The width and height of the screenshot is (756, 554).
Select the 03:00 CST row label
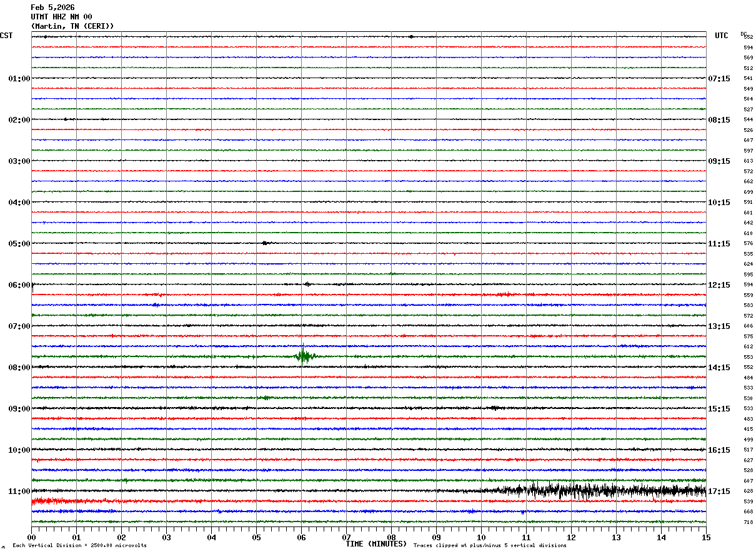point(19,161)
